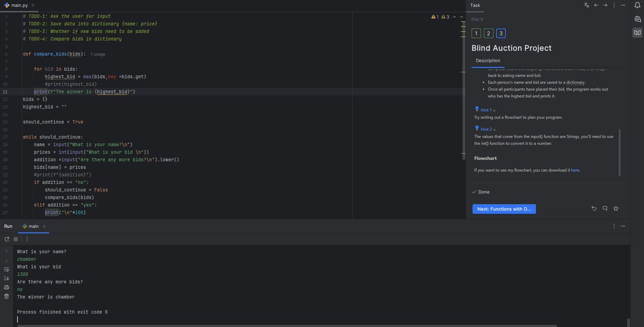Jump to previous highlighted problem arrow

click(454, 17)
